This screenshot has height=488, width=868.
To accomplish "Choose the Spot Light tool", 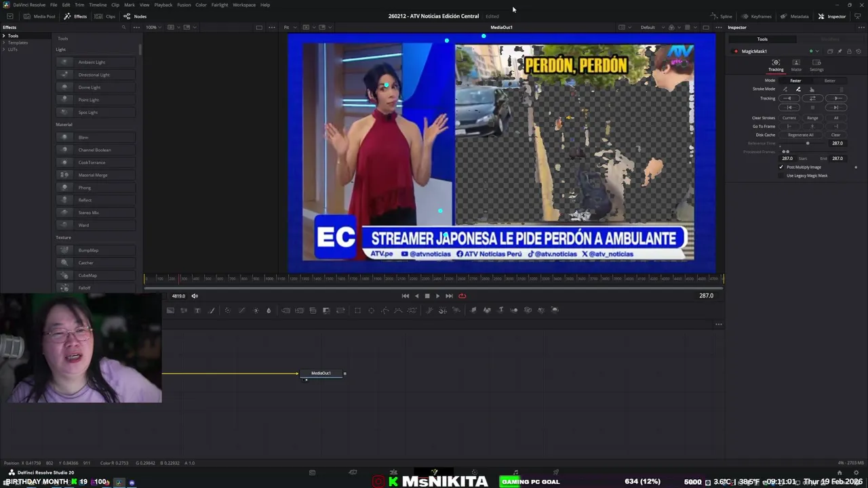I will click(96, 113).
